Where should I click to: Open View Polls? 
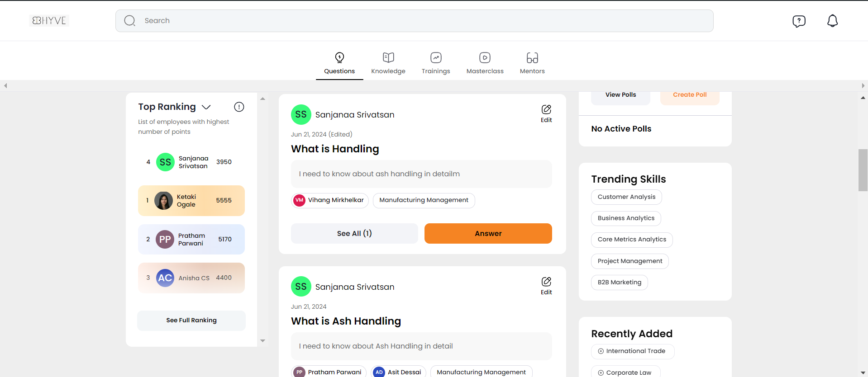(620, 96)
